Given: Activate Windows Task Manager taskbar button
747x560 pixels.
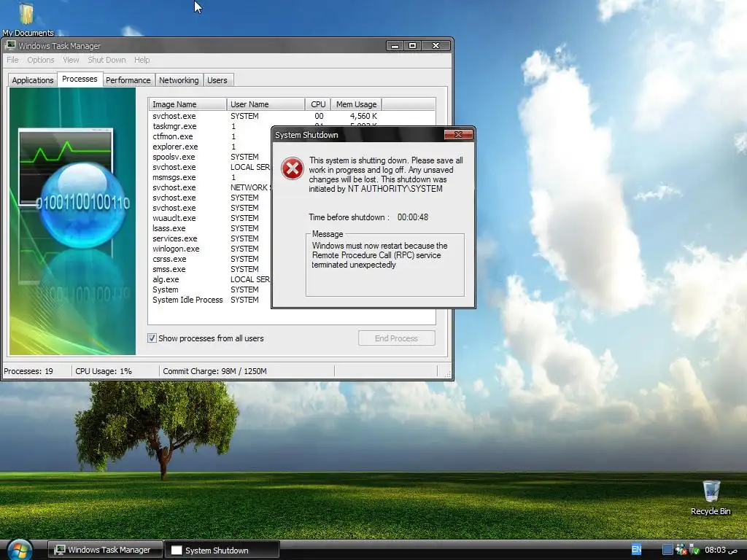Looking at the screenshot, I should pos(105,550).
